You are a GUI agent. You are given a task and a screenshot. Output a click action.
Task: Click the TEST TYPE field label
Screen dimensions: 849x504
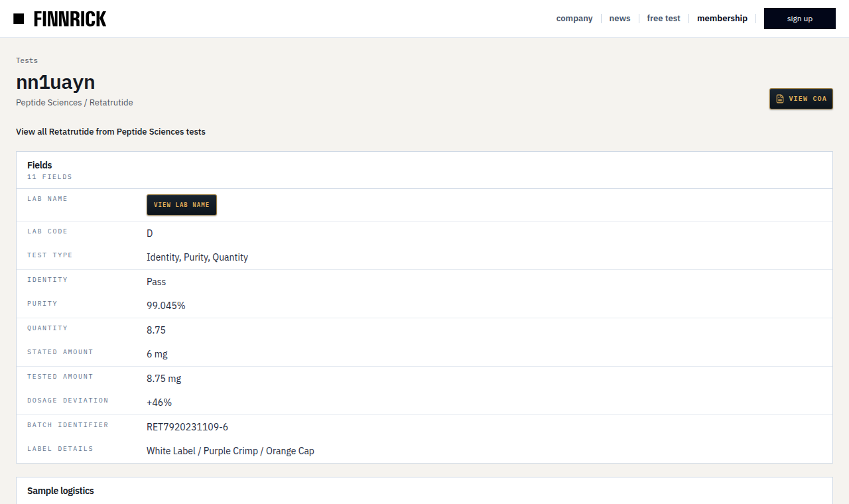coord(50,255)
